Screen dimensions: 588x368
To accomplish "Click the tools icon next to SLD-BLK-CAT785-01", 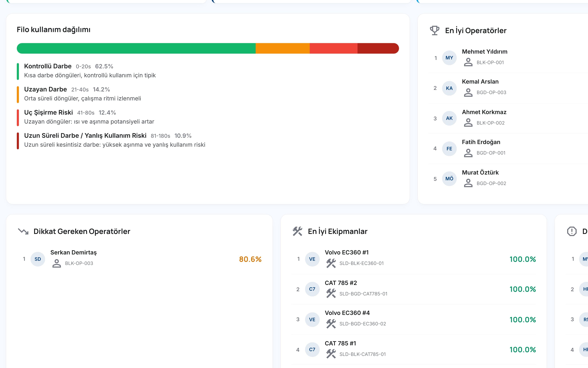I will click(331, 354).
